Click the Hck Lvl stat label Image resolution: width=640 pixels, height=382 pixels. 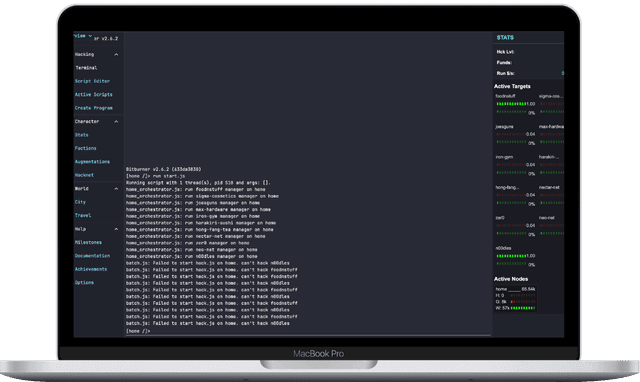point(505,52)
